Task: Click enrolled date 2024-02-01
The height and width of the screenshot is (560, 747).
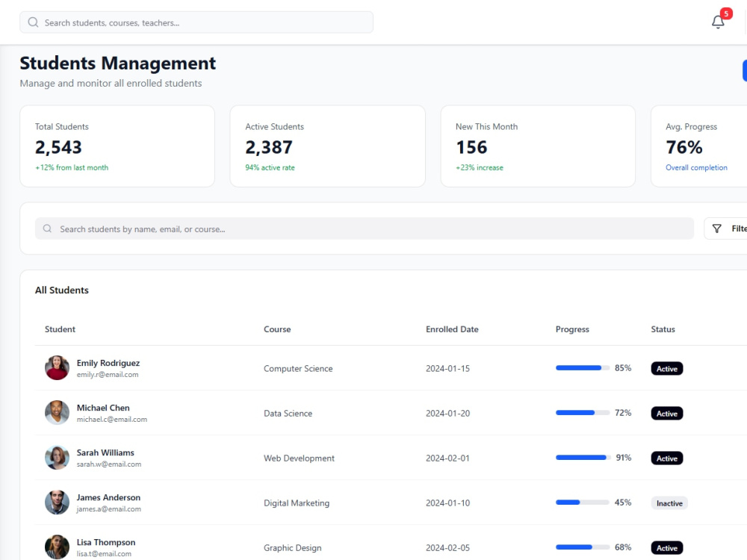Action: (x=447, y=458)
